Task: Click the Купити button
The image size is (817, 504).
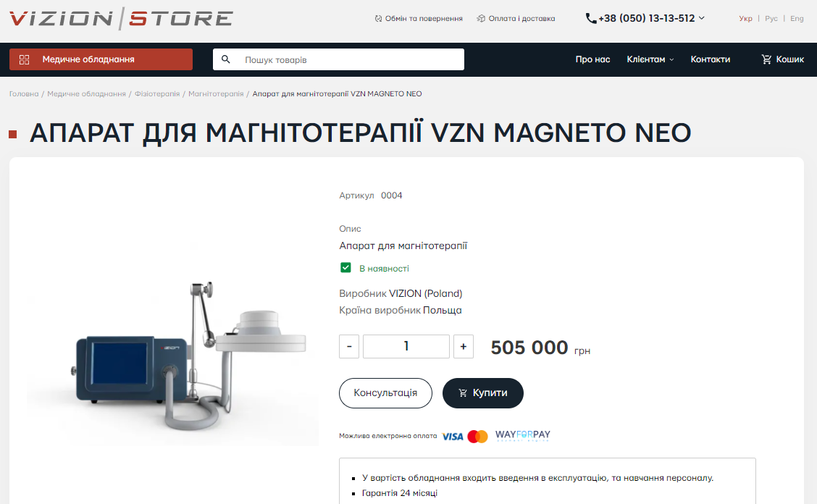Action: [483, 393]
